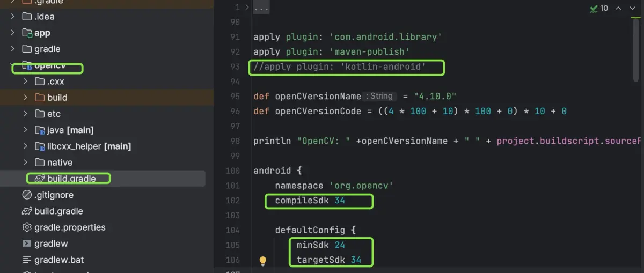Click the gradlew.bat file icon

pos(27,260)
